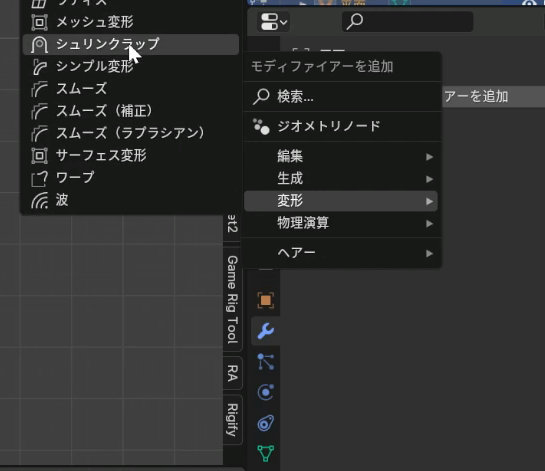The height and width of the screenshot is (471, 545).
Task: Select the 波 modifier
Action: pyautogui.click(x=131, y=200)
